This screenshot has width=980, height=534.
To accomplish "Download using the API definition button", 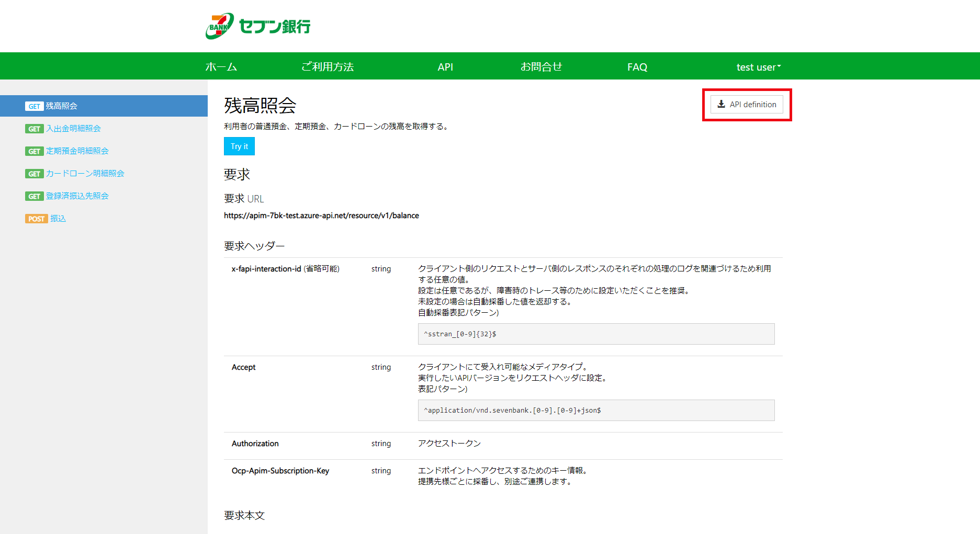I will click(x=747, y=105).
